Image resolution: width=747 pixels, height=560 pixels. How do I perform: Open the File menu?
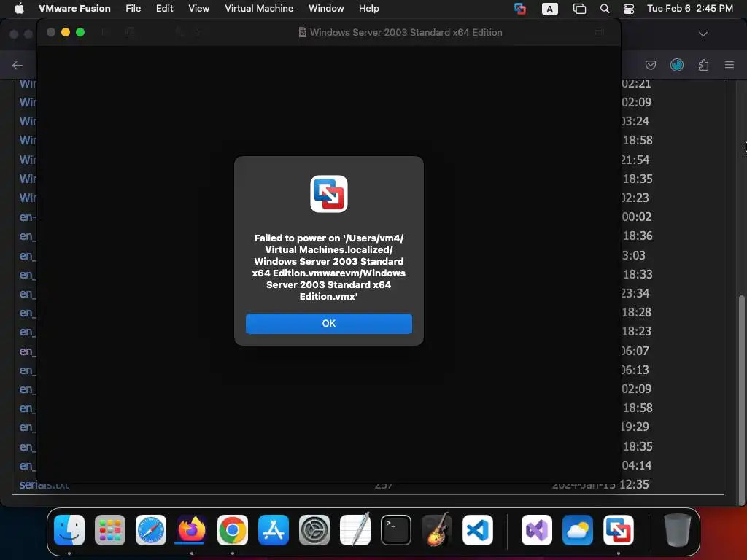pos(133,8)
